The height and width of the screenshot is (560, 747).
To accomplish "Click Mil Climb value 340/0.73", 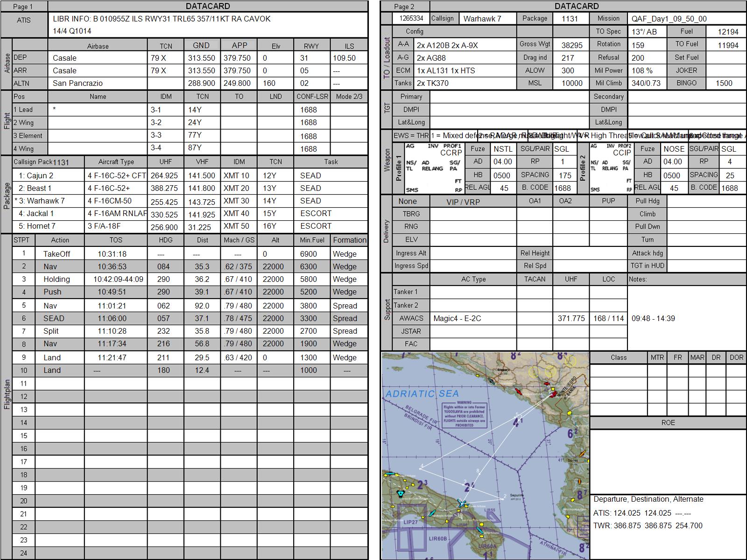I will 645,83.
